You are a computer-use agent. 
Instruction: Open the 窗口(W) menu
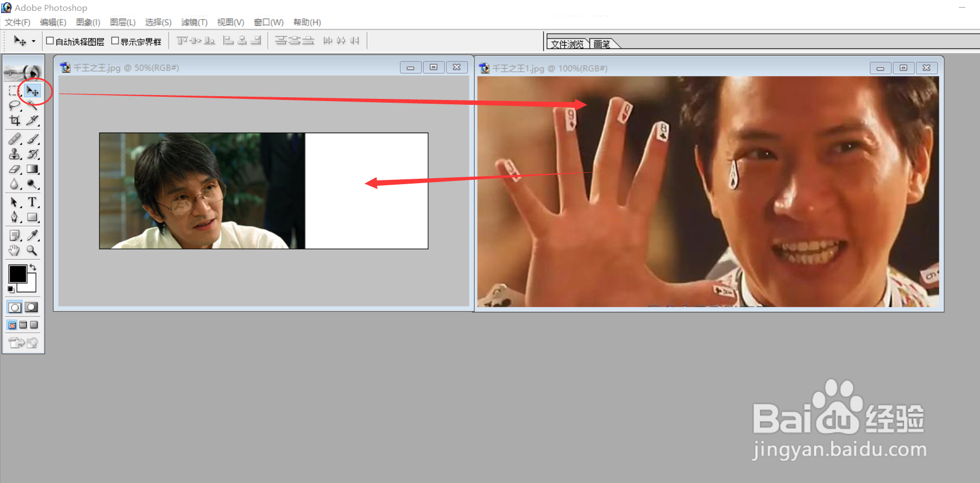[268, 22]
